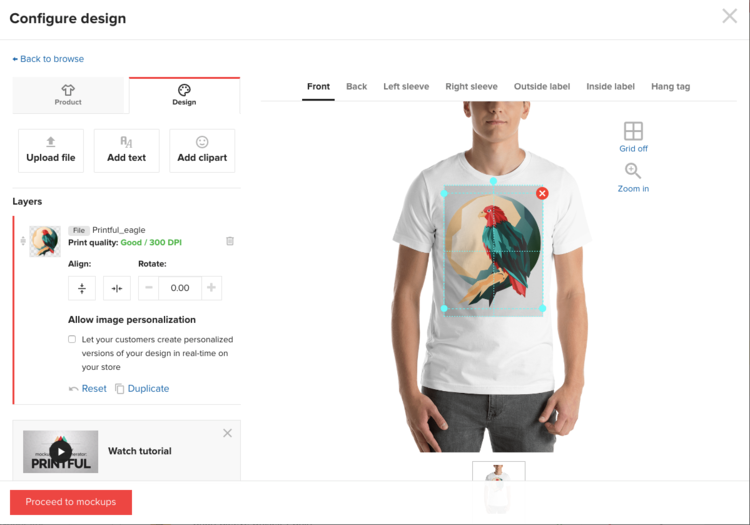Play the Watch tutorial video

tap(61, 451)
